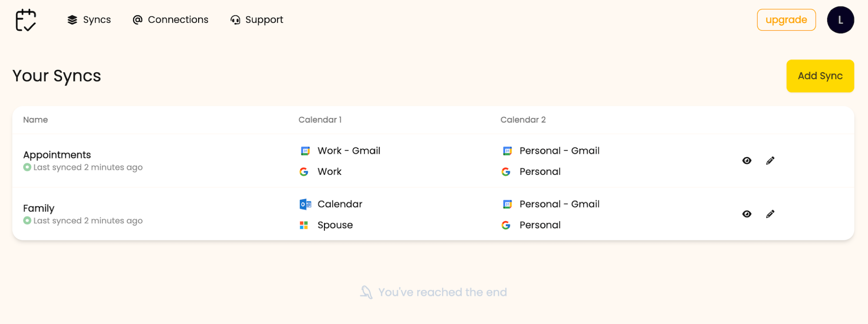The image size is (868, 324).
Task: Go to the Connections page
Action: (x=171, y=20)
